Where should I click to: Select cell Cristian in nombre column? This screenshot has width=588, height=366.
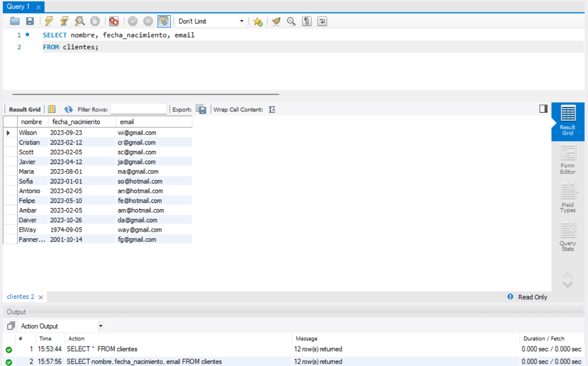33,142
